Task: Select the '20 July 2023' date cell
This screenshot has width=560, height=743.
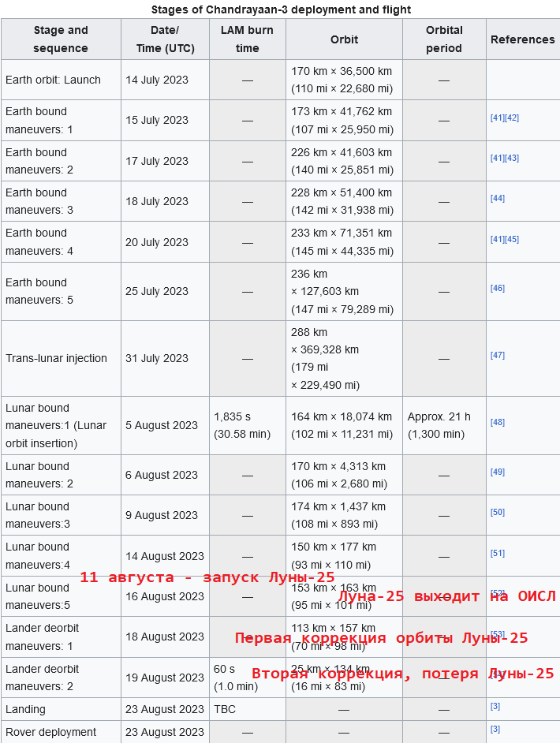Action: [x=166, y=242]
